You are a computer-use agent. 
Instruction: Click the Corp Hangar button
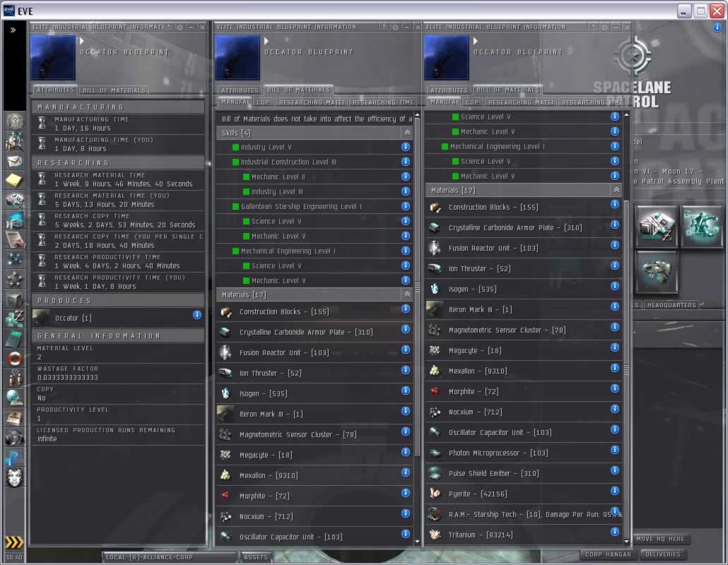click(x=608, y=554)
